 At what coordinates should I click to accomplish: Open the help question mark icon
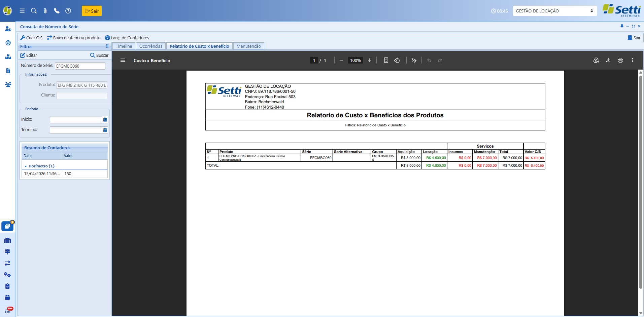[68, 11]
